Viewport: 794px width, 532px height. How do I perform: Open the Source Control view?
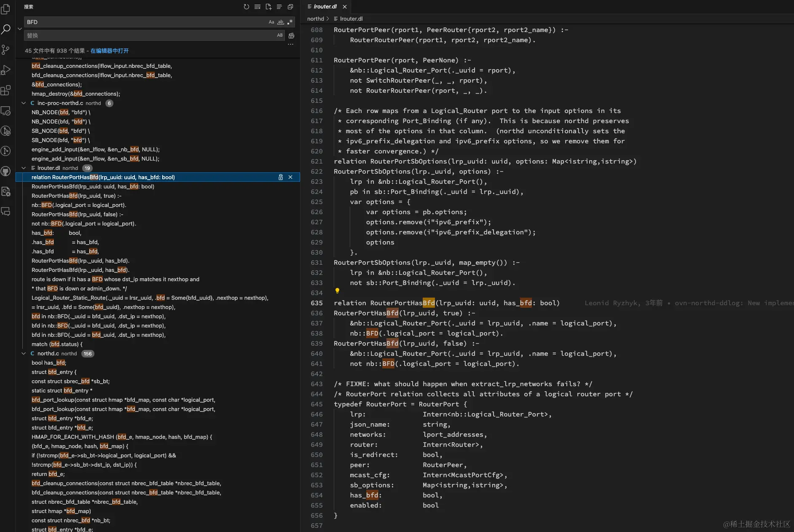tap(6, 49)
